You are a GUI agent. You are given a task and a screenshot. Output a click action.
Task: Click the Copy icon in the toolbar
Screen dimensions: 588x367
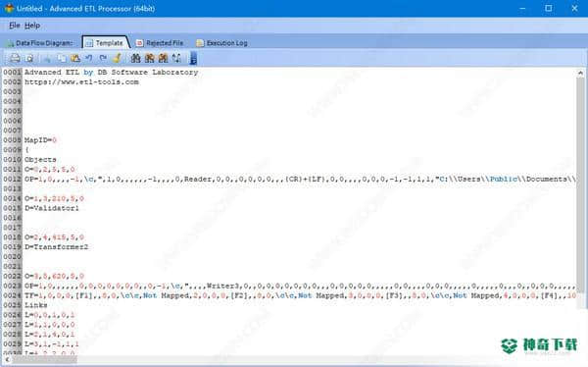[61, 58]
